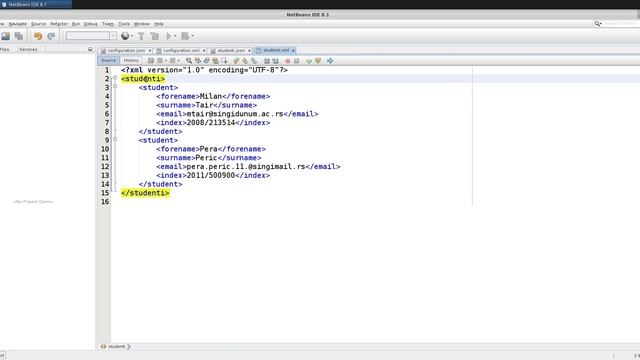Click the Build Project hammer icon
The width and height of the screenshot is (640, 360).
tap(141, 36)
